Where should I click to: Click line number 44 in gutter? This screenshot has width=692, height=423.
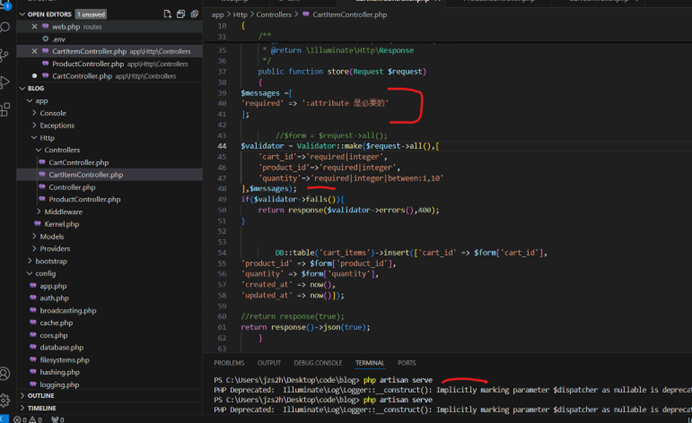[222, 146]
